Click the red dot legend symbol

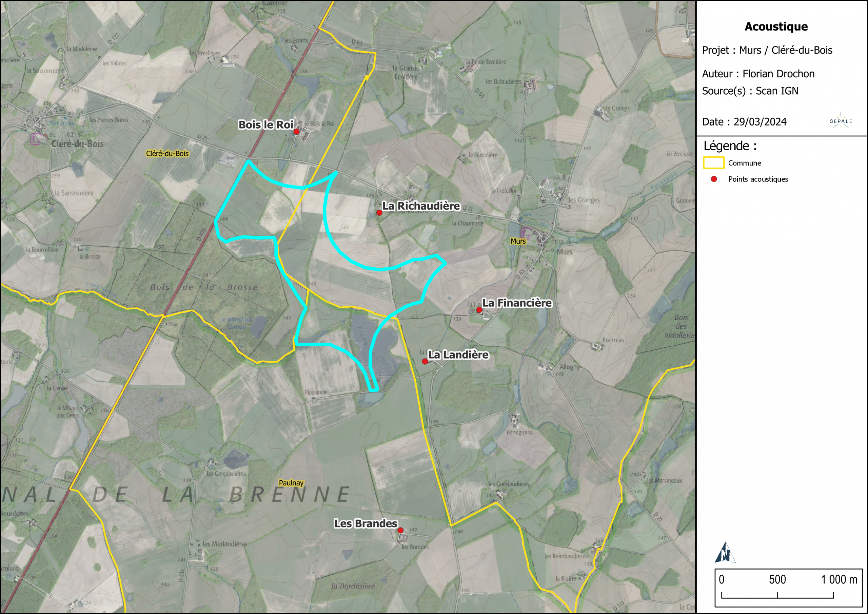[x=714, y=179]
